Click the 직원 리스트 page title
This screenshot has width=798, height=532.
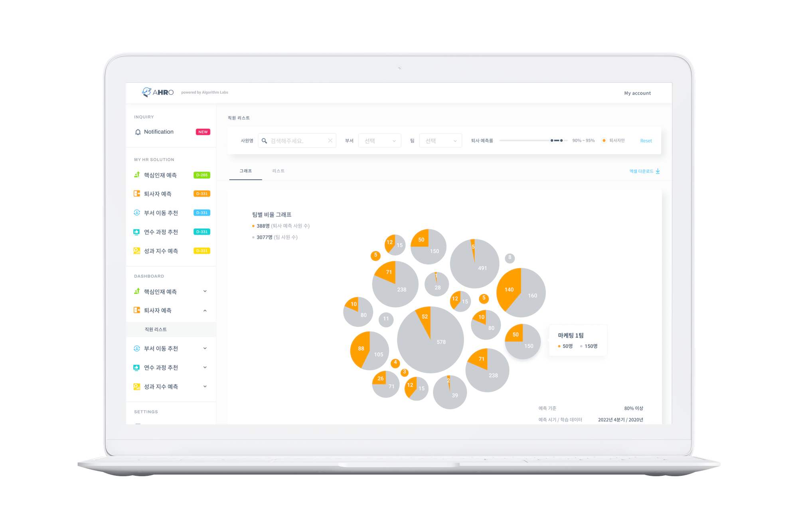pyautogui.click(x=239, y=118)
